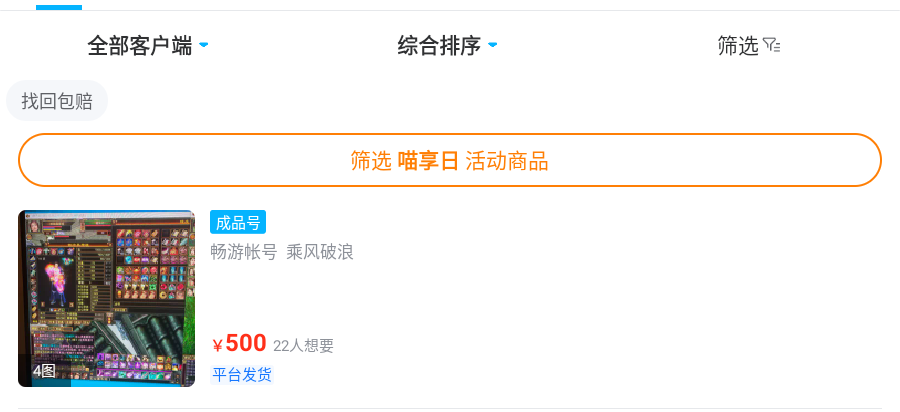Image resolution: width=900 pixels, height=412 pixels.
Task: Click the 22人想要 interest count
Action: [x=303, y=346]
